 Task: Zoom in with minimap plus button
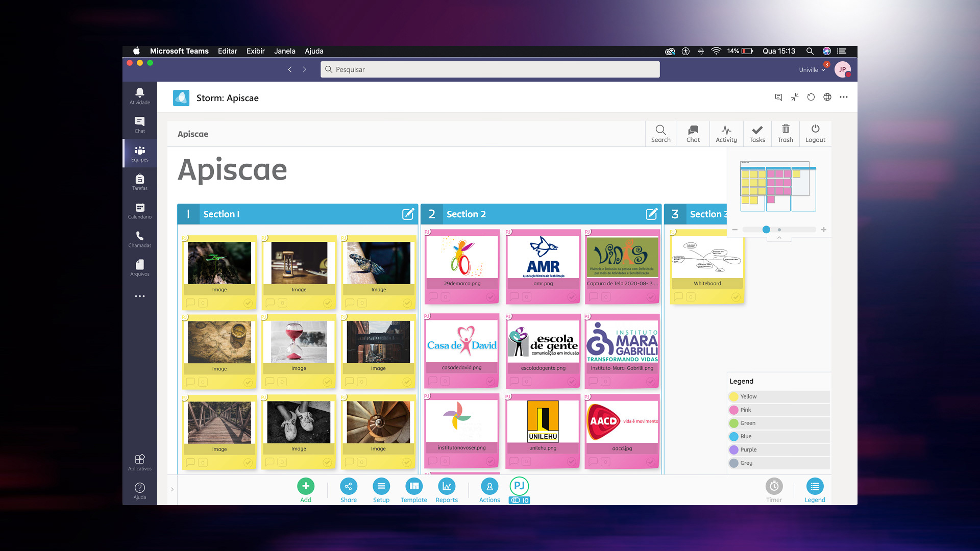pyautogui.click(x=823, y=230)
